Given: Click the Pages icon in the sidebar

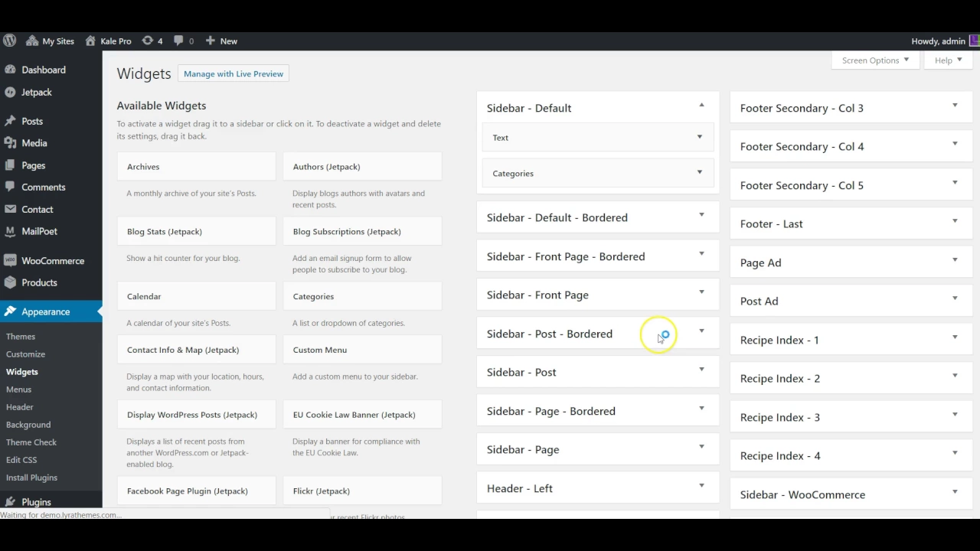Looking at the screenshot, I should [x=10, y=165].
